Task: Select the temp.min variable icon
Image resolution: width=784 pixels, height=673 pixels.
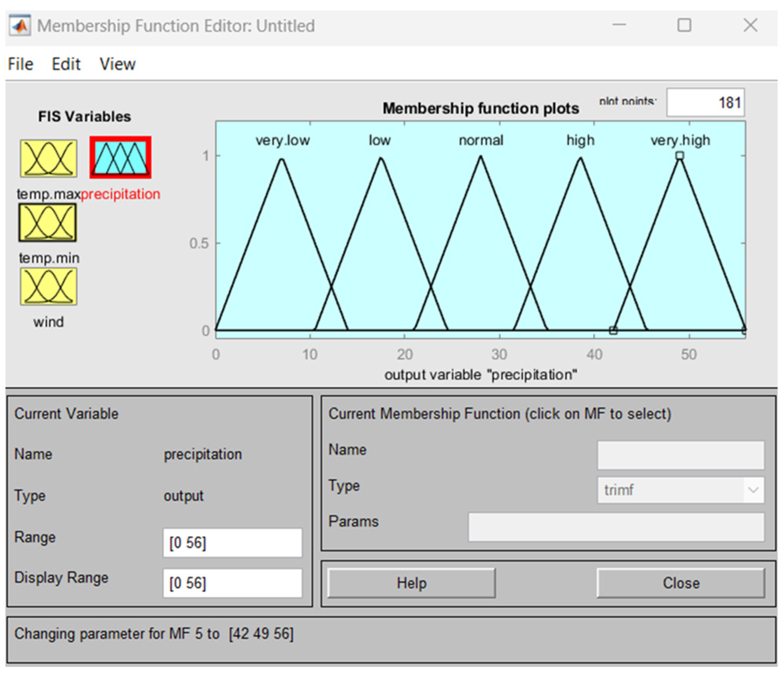Action: 48,223
